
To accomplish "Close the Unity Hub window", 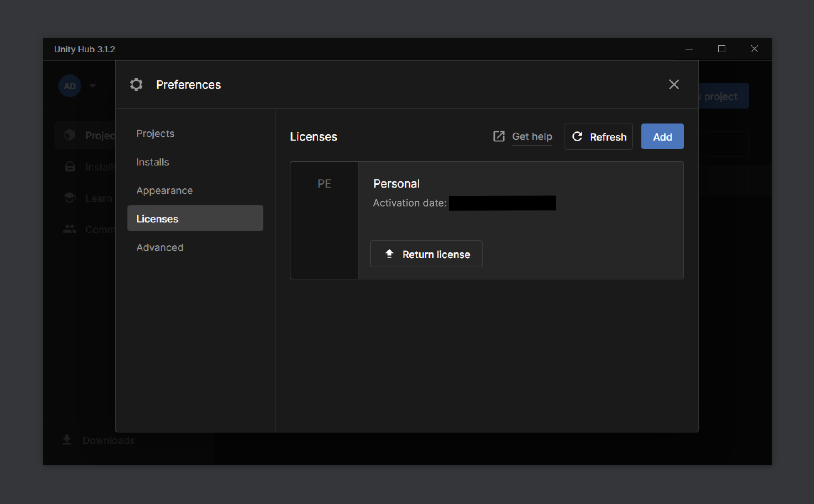I will pos(754,49).
